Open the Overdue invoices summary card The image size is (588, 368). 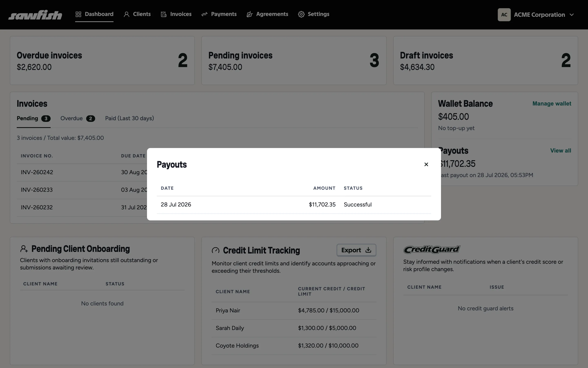tap(102, 61)
